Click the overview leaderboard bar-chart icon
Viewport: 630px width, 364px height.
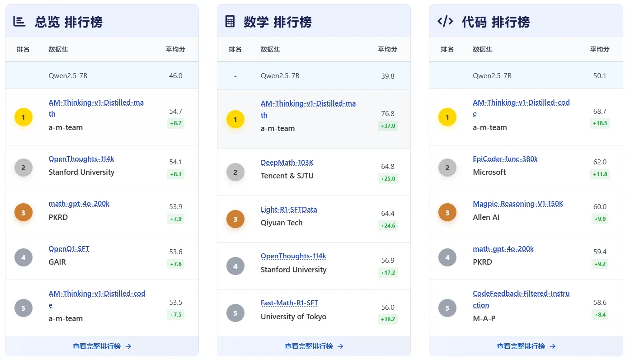(19, 21)
